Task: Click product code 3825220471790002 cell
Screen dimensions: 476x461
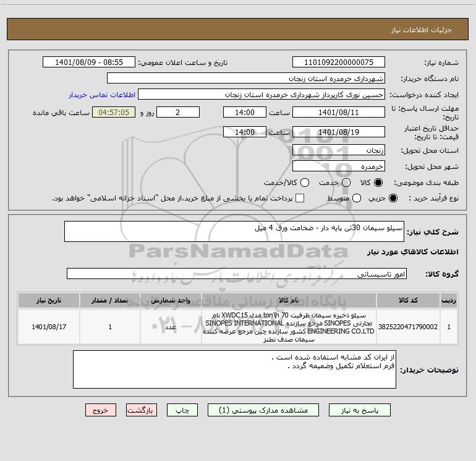Action: (408, 327)
